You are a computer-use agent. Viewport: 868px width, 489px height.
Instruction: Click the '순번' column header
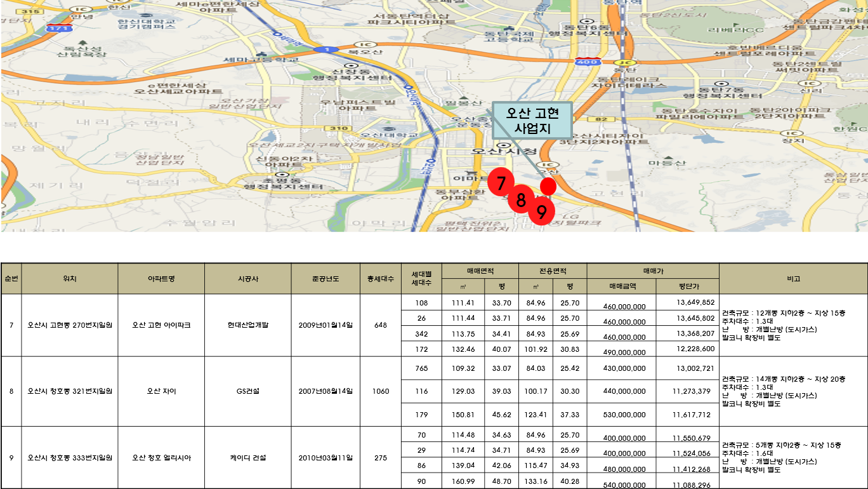(11, 279)
